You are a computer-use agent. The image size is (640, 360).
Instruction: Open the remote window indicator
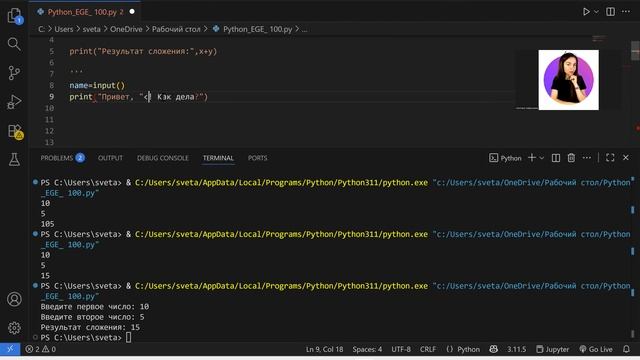coord(10,349)
